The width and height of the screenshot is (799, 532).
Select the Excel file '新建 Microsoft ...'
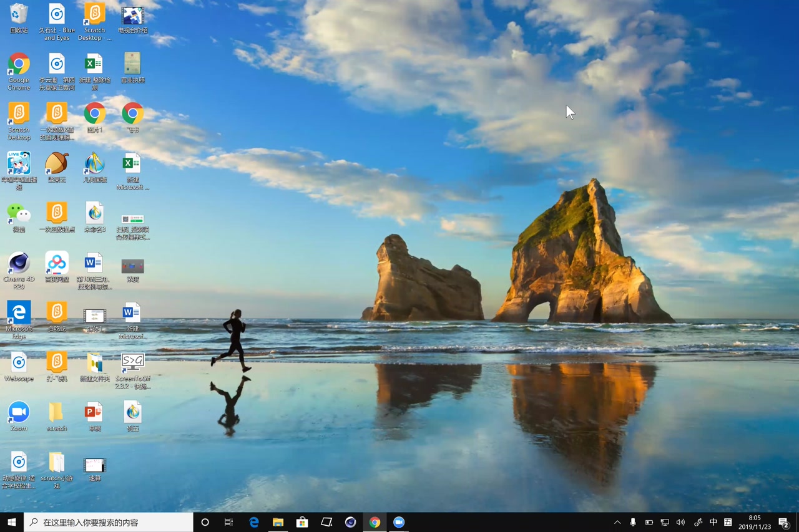(132, 172)
